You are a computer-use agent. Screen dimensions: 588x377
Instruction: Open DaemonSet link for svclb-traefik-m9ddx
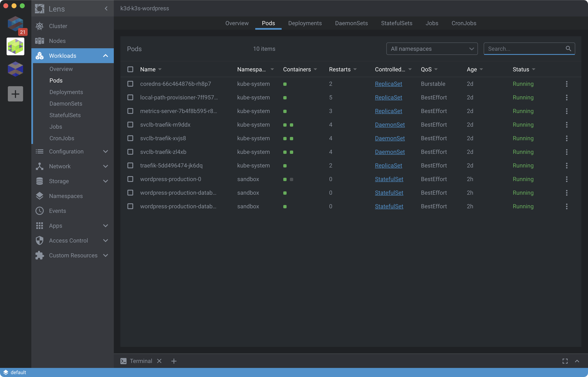coord(390,125)
